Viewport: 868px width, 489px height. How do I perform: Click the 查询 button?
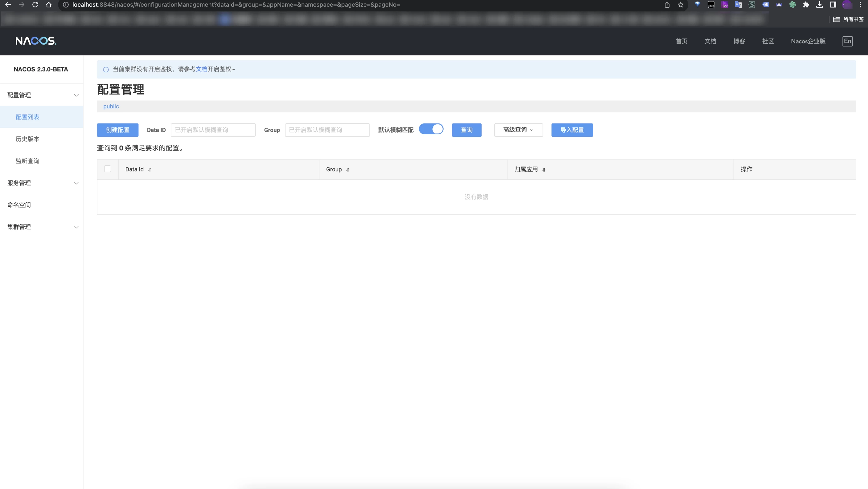pos(467,130)
